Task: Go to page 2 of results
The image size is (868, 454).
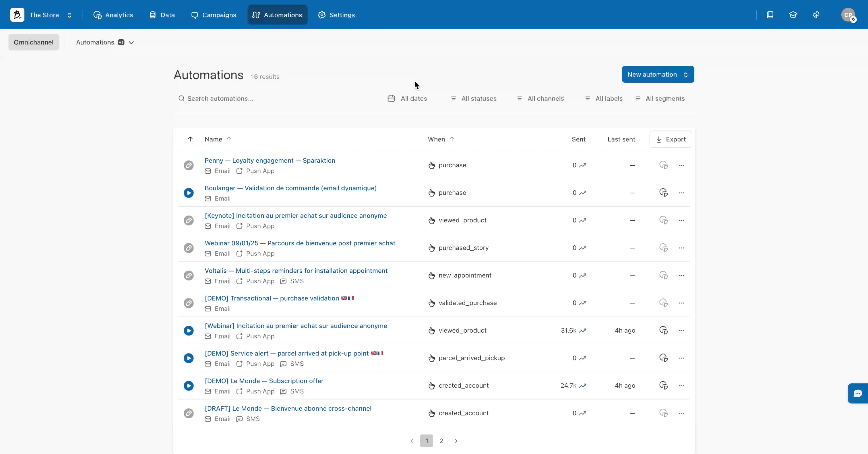Action: 441,441
